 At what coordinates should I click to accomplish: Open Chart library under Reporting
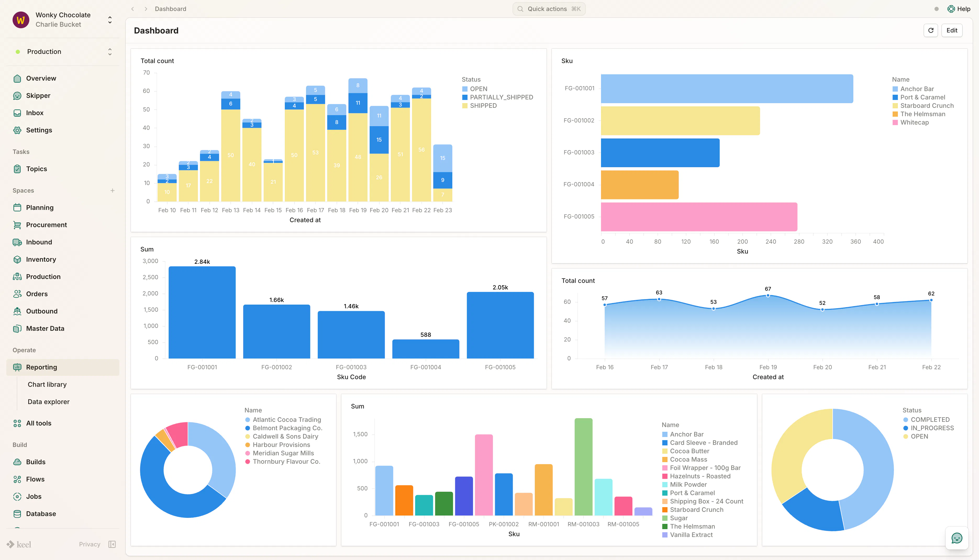click(x=47, y=384)
